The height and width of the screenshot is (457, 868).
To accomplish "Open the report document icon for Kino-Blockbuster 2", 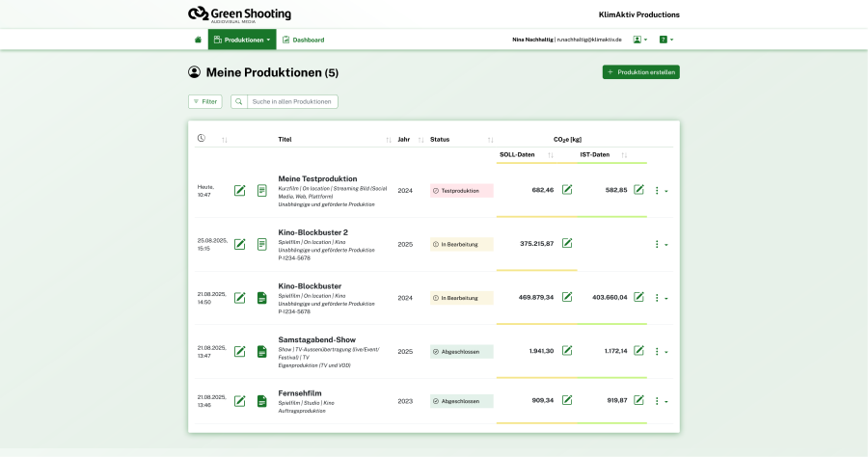I will [261, 245].
